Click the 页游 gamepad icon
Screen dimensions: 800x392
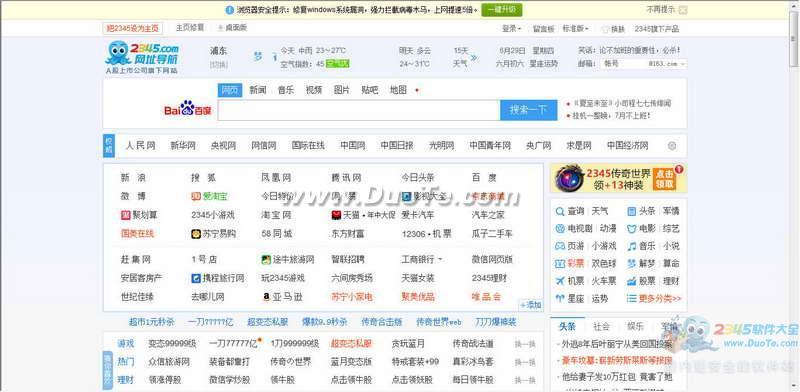coord(560,246)
